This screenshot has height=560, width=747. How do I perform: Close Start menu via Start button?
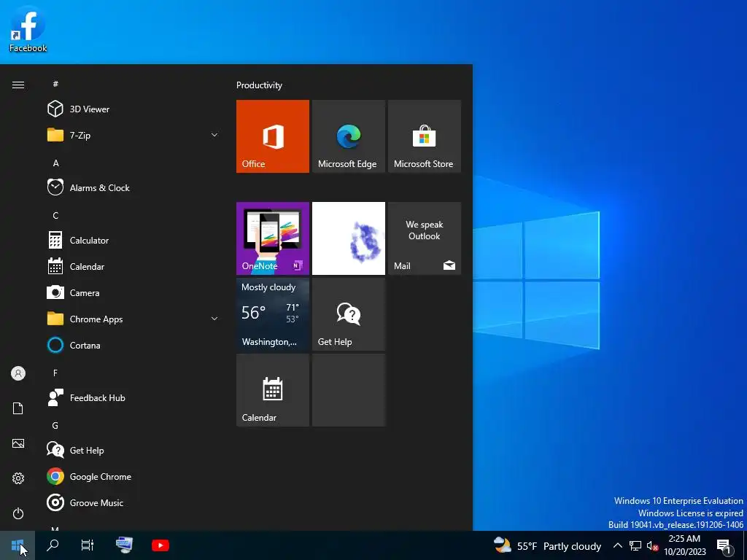tap(18, 545)
